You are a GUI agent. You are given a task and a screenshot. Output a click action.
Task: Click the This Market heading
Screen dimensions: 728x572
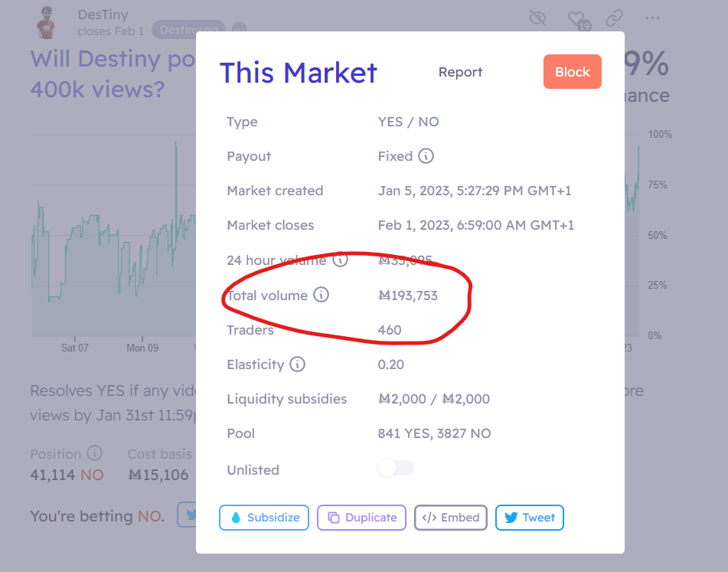click(299, 73)
